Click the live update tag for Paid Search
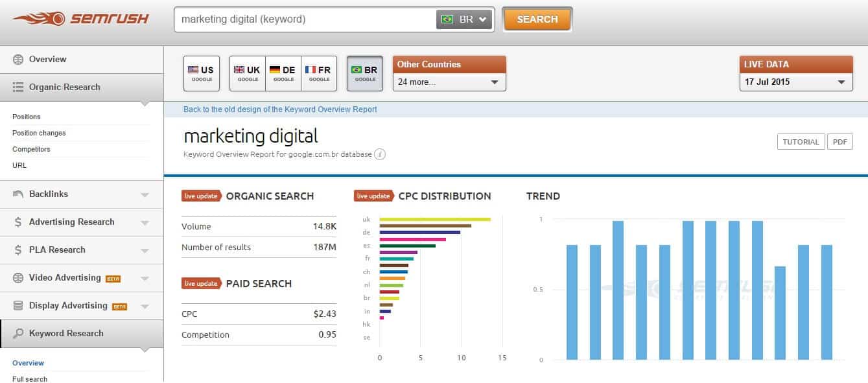The image size is (868, 383). [202, 283]
